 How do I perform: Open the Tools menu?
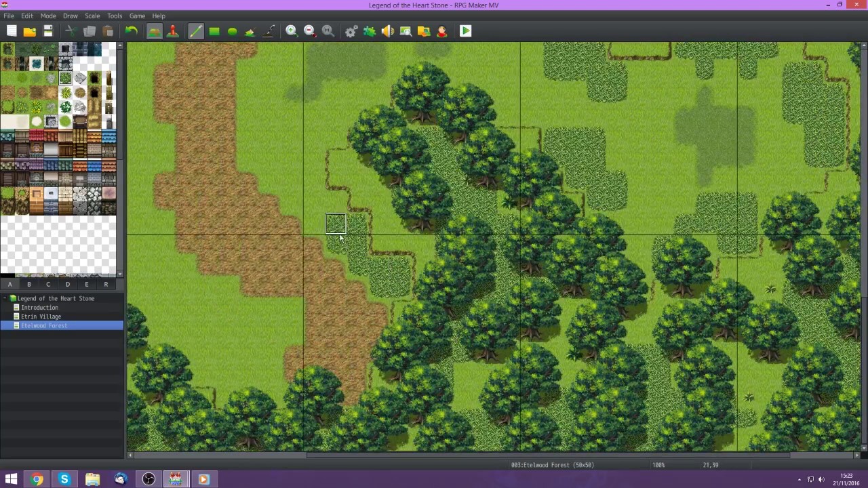coord(115,16)
